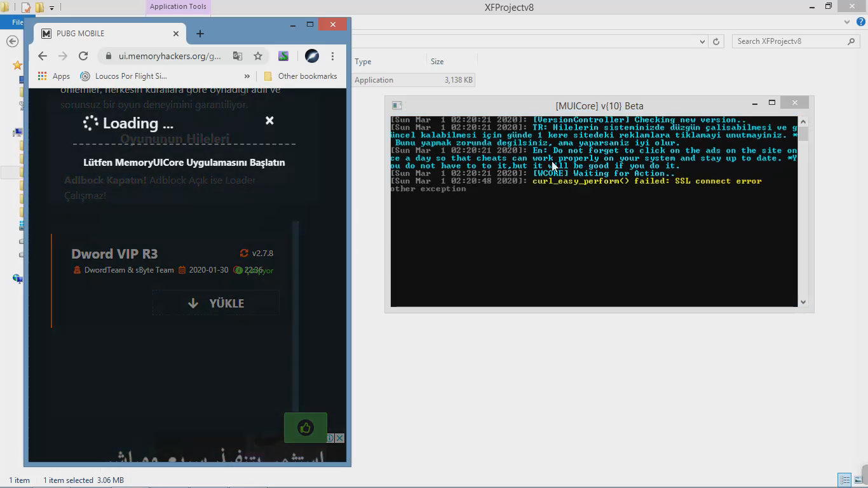Open the File tab in Explorer

[x=18, y=22]
